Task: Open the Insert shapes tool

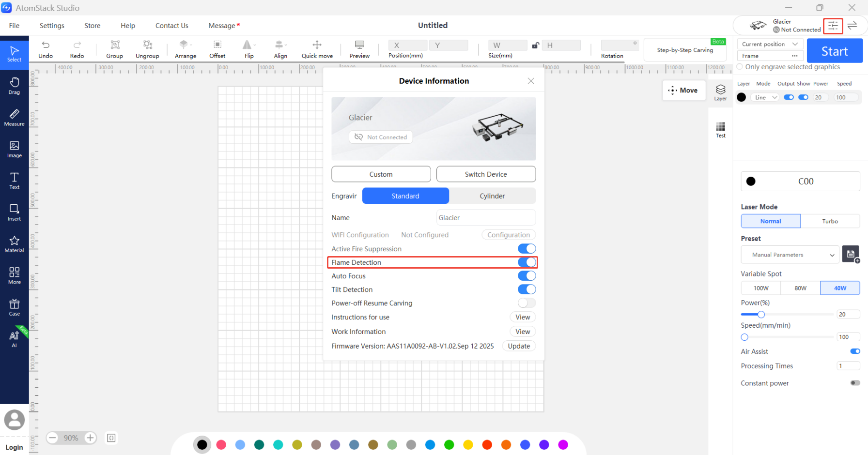Action: (14, 212)
